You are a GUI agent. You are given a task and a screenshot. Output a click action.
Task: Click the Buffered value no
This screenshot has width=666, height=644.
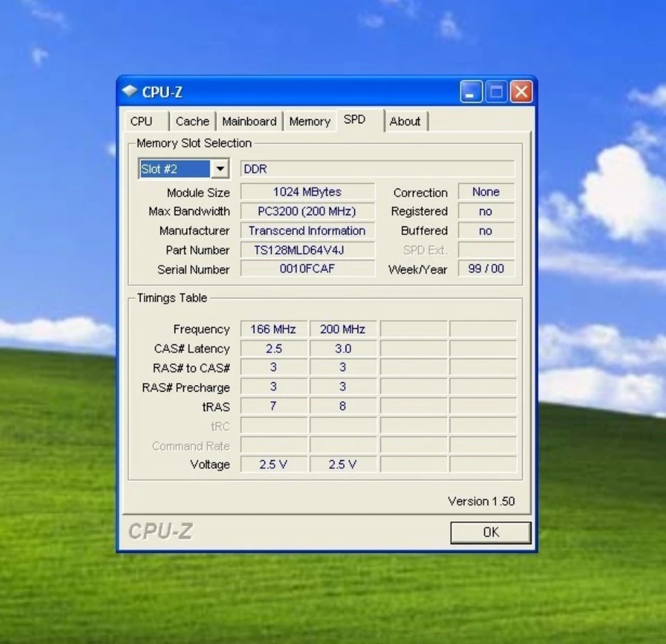click(486, 230)
